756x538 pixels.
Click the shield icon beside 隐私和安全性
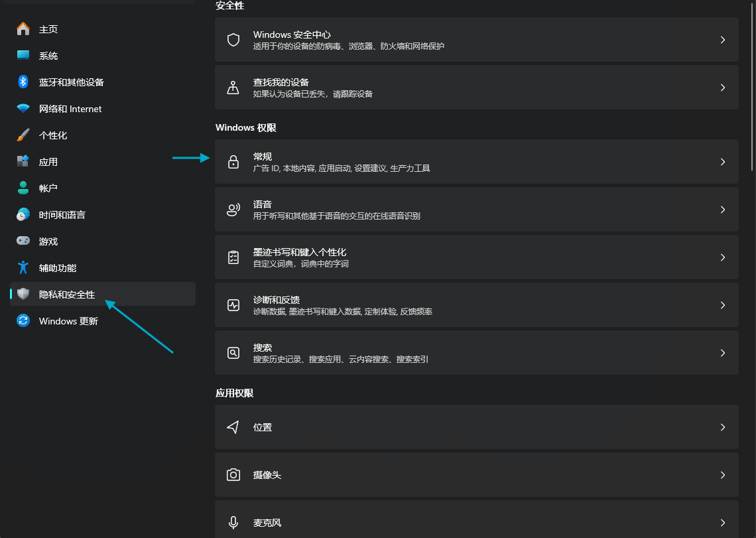23,294
